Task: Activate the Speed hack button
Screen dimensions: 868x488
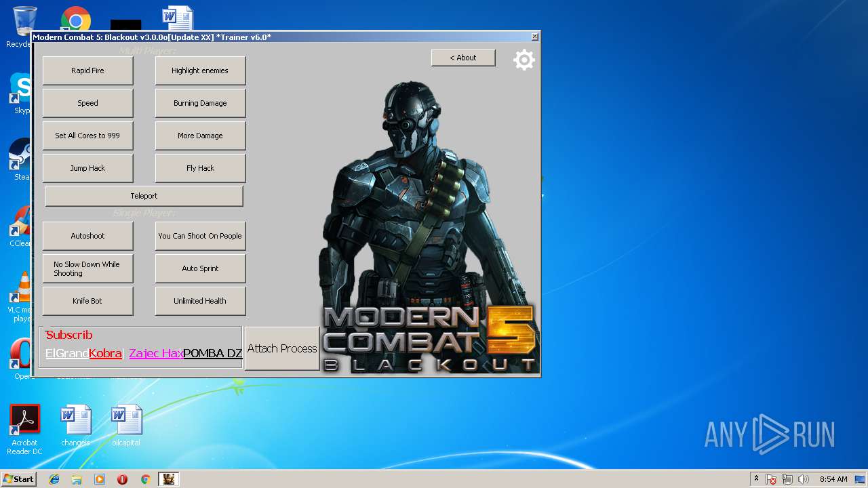Action: (87, 103)
